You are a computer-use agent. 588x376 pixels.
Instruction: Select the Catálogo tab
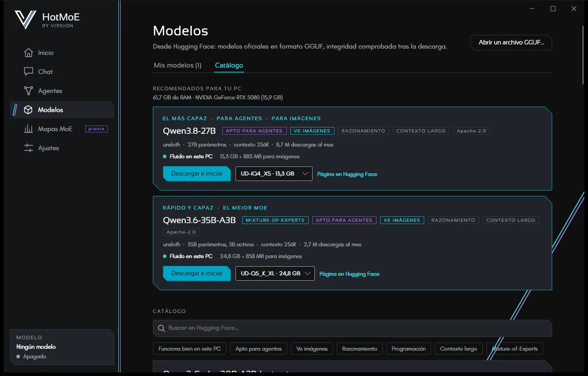click(229, 65)
